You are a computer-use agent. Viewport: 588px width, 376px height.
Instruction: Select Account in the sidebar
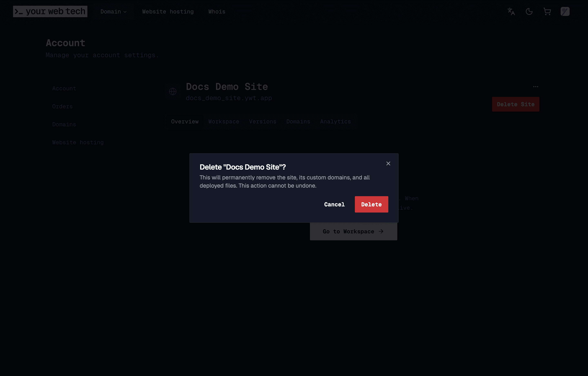[x=64, y=88]
